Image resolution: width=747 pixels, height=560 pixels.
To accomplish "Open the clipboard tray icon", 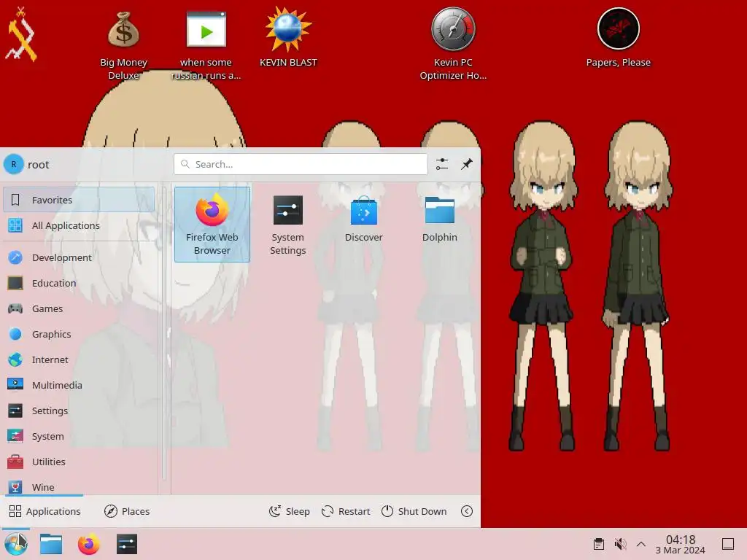I will [599, 544].
